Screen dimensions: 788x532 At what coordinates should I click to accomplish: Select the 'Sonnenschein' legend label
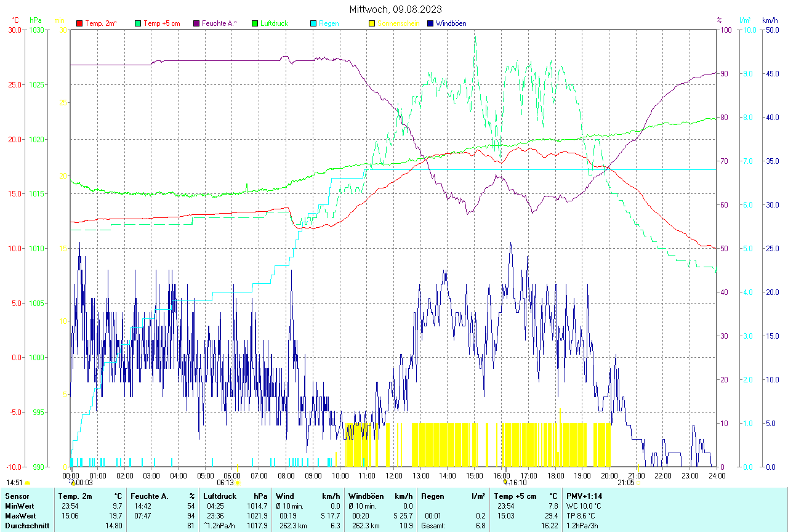point(398,23)
